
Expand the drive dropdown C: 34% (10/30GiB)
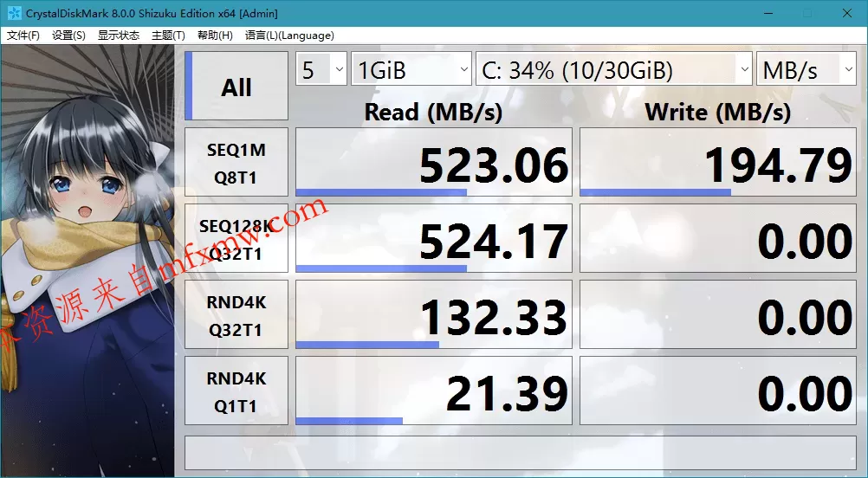tap(614, 68)
